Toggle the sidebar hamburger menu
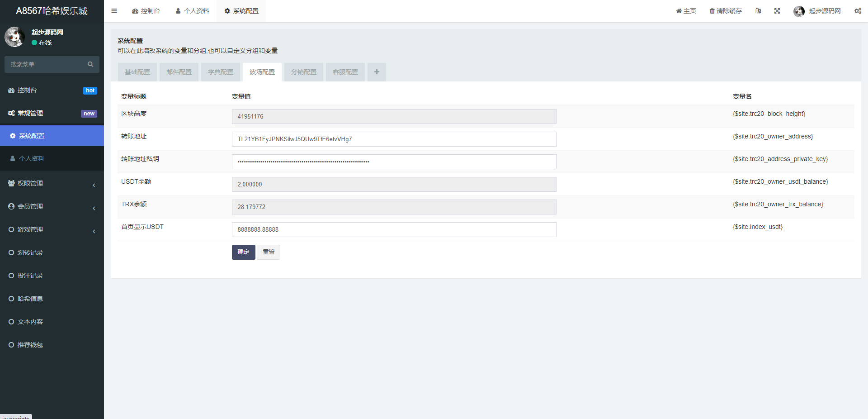Image resolution: width=868 pixels, height=419 pixels. coord(114,11)
